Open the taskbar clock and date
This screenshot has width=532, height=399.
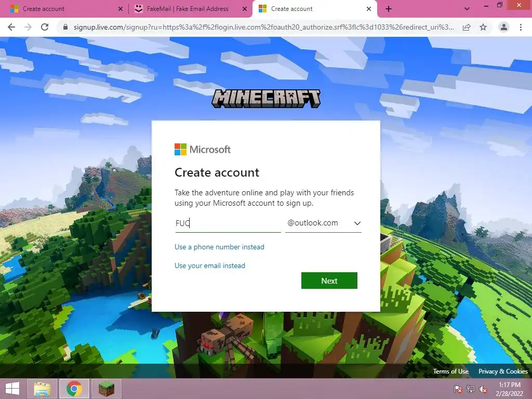click(x=510, y=389)
